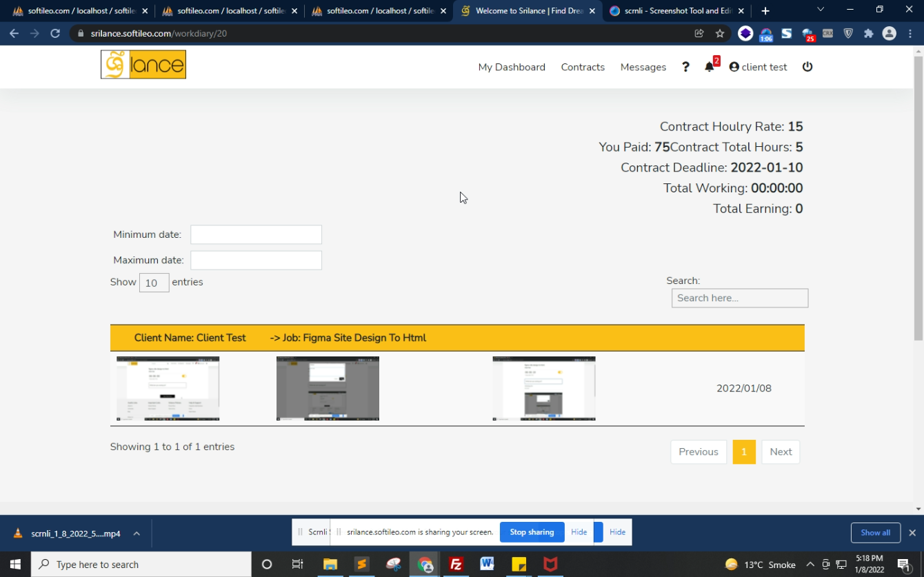The width and height of the screenshot is (924, 577).
Task: Open Chrome extensions puzzle icon
Action: click(869, 33)
